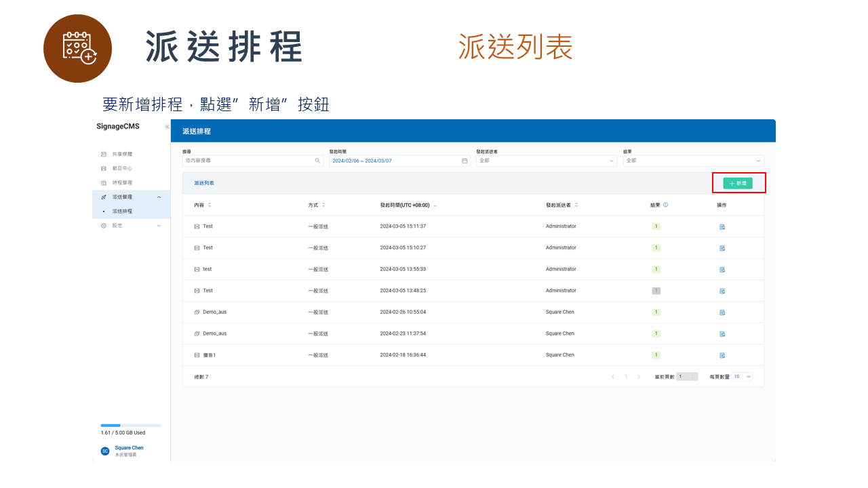Click the info icon beside the 結果 column
This screenshot has width=868, height=488.
point(666,205)
